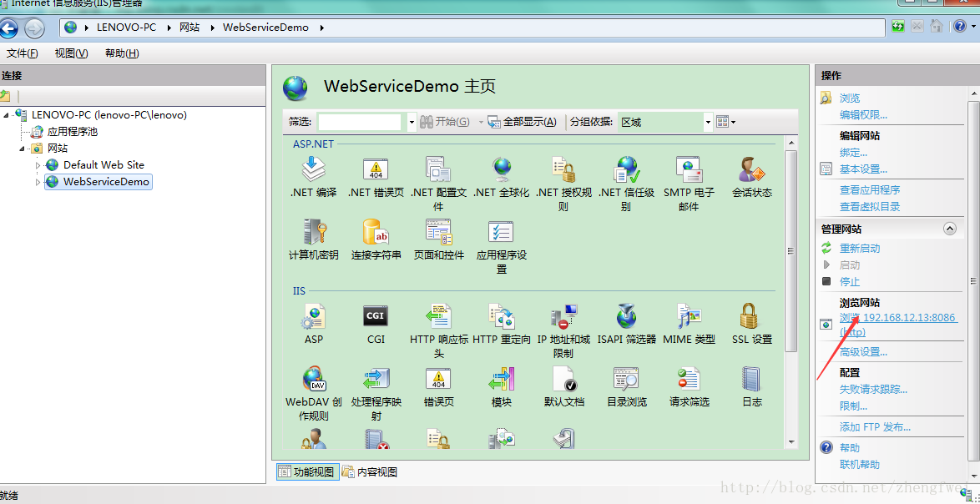The image size is (980, 504).
Task: Click the 全部显示(A) button in filter bar
Action: coord(522,122)
